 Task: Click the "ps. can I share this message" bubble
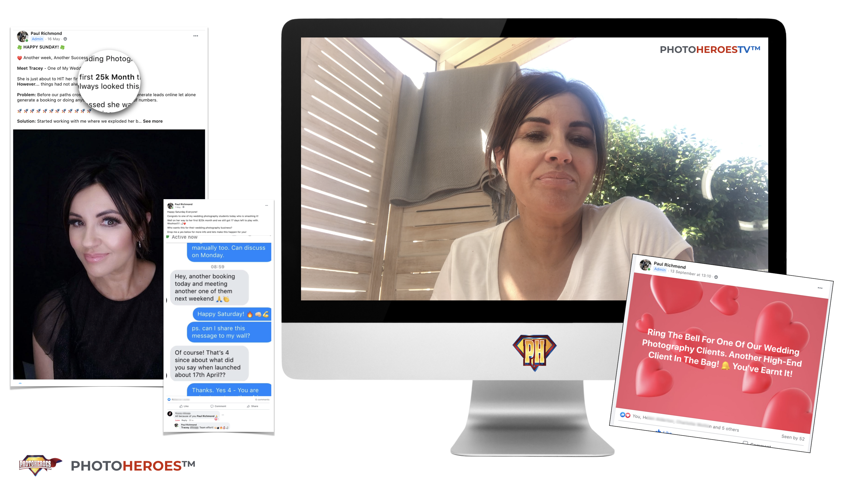click(x=229, y=332)
